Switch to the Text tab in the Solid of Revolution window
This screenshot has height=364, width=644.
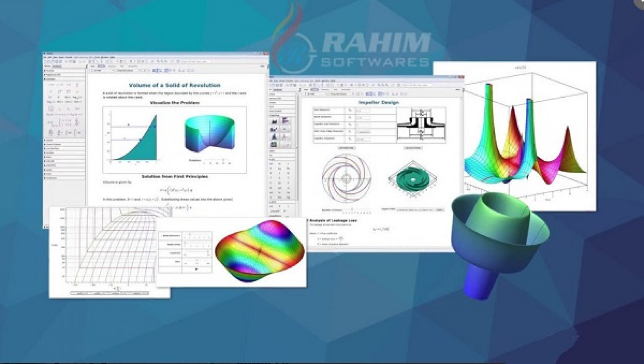[93, 66]
